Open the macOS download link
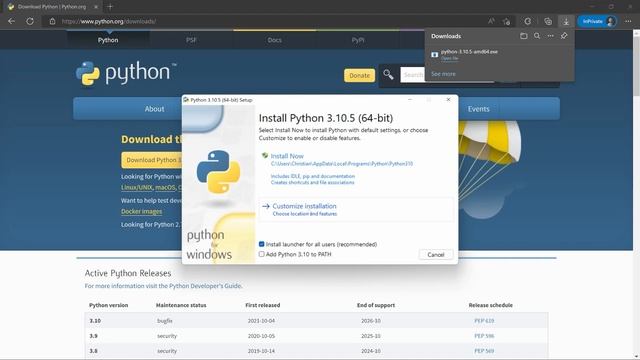Viewport: 640px width, 360px height. tap(165, 187)
